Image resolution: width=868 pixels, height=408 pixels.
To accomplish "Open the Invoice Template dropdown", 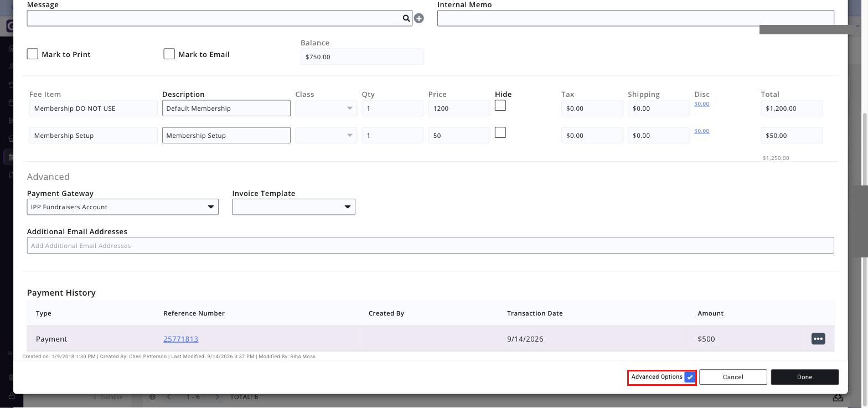I will pos(293,207).
